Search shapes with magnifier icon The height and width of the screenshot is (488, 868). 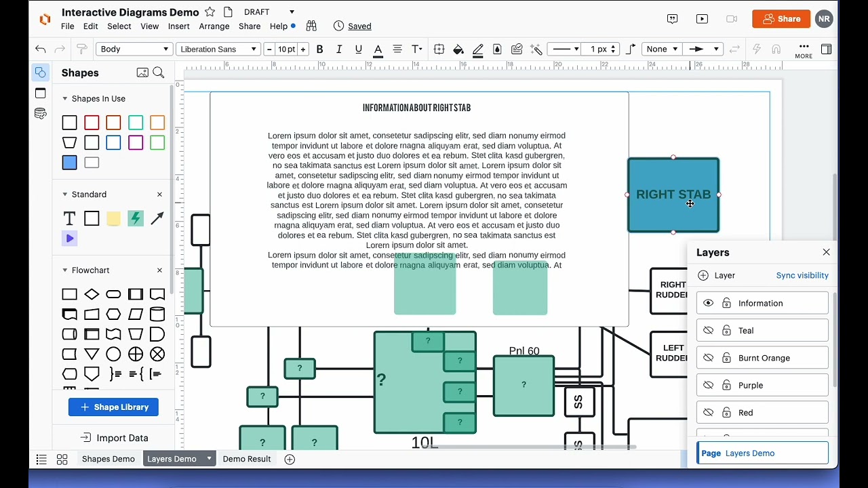click(x=159, y=73)
